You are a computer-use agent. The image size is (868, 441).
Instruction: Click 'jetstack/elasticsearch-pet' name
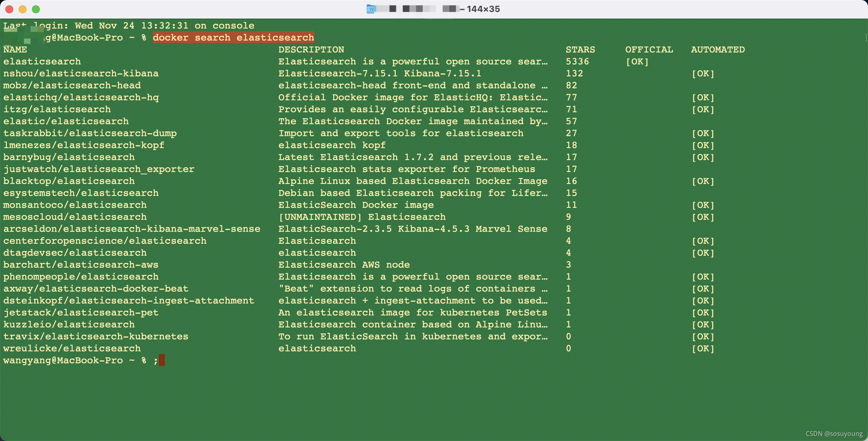(x=81, y=312)
